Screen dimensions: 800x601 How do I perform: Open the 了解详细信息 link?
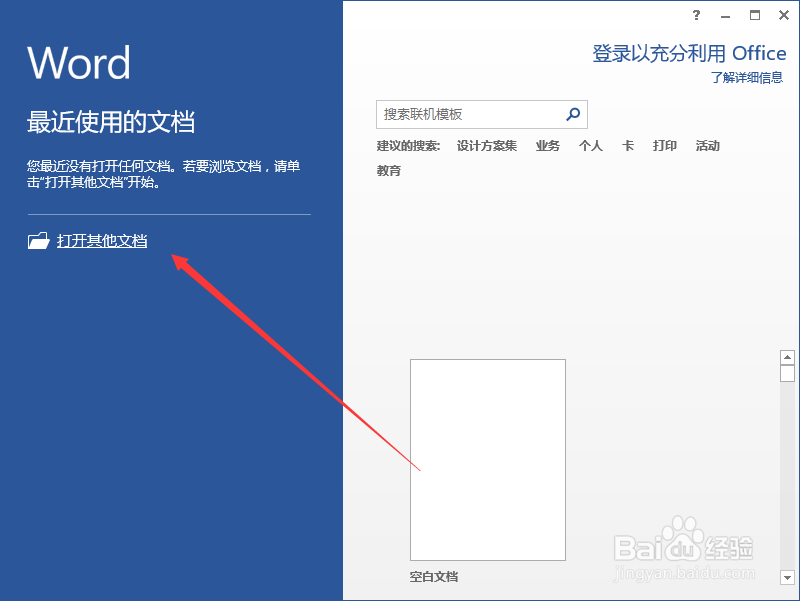click(746, 77)
